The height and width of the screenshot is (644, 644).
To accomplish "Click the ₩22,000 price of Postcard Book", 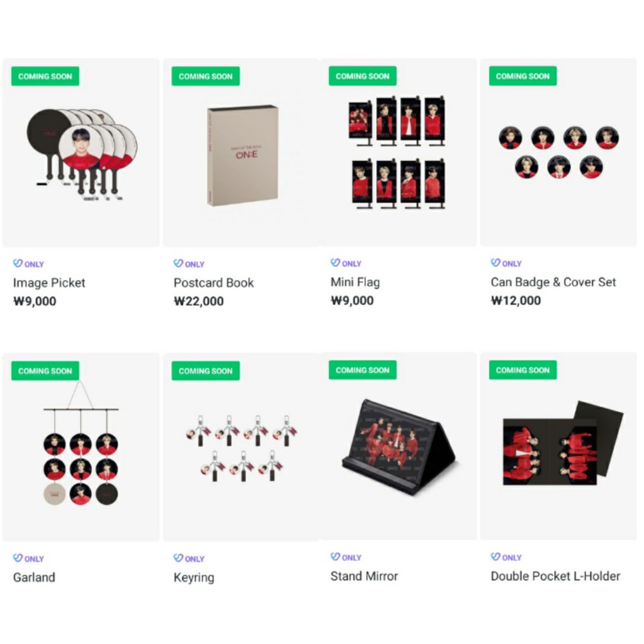I will pyautogui.click(x=199, y=301).
